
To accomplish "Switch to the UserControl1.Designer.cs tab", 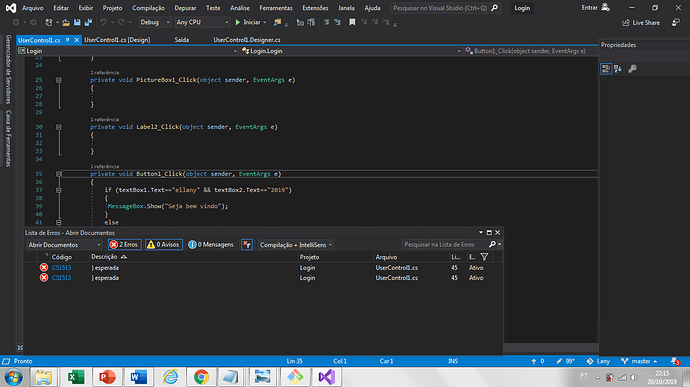I will [247, 40].
